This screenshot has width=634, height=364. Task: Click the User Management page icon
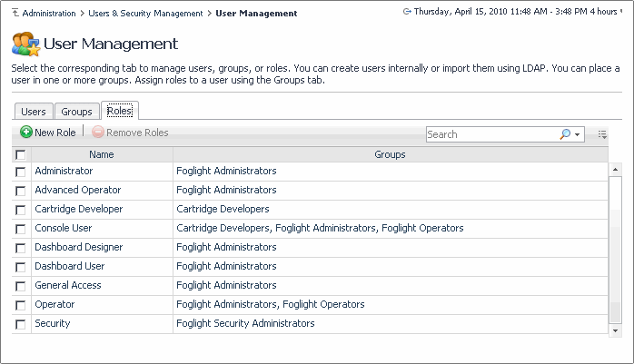pos(25,44)
